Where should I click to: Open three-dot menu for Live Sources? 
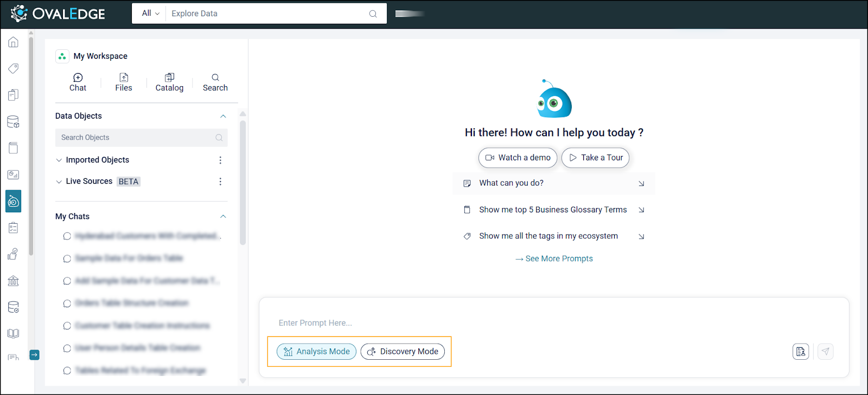pyautogui.click(x=220, y=182)
